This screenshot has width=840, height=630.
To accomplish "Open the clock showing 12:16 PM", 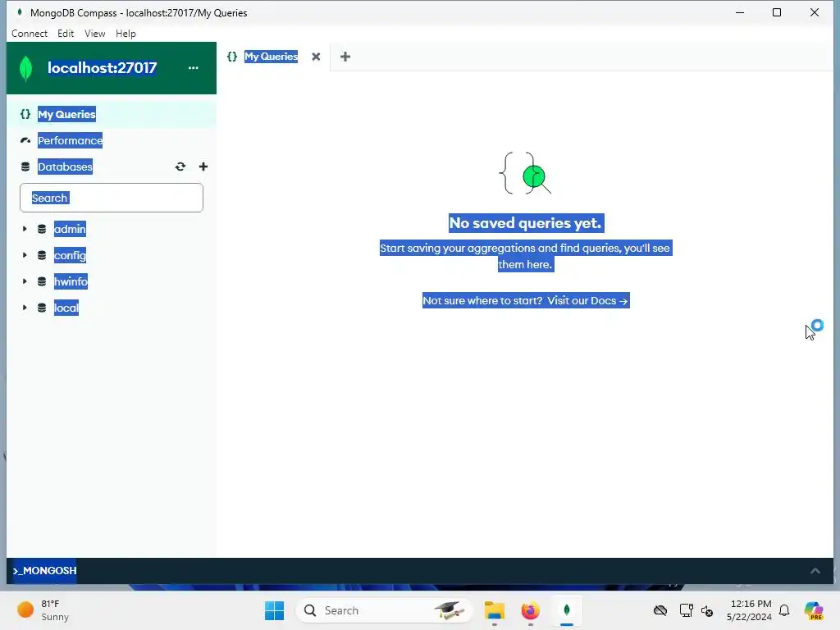I will click(x=749, y=610).
